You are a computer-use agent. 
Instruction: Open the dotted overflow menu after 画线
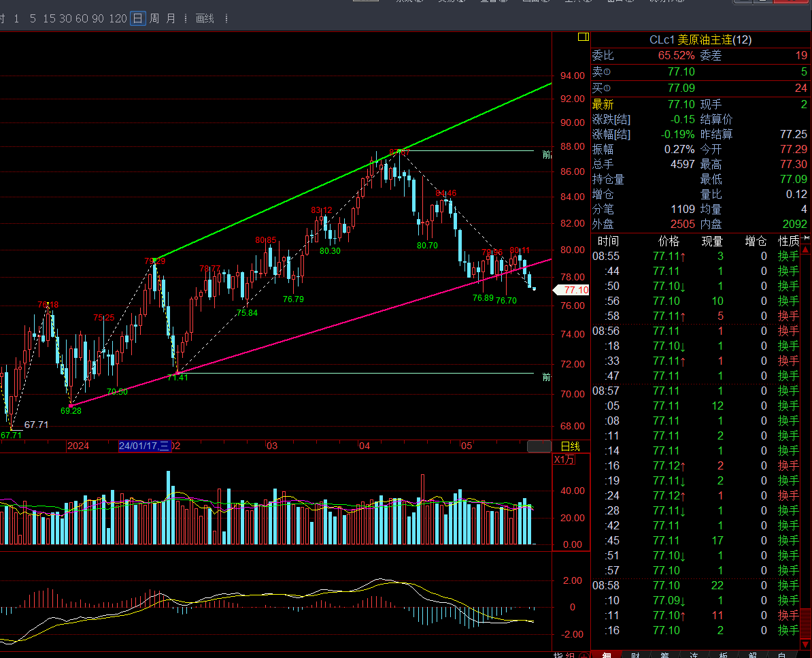tap(226, 18)
